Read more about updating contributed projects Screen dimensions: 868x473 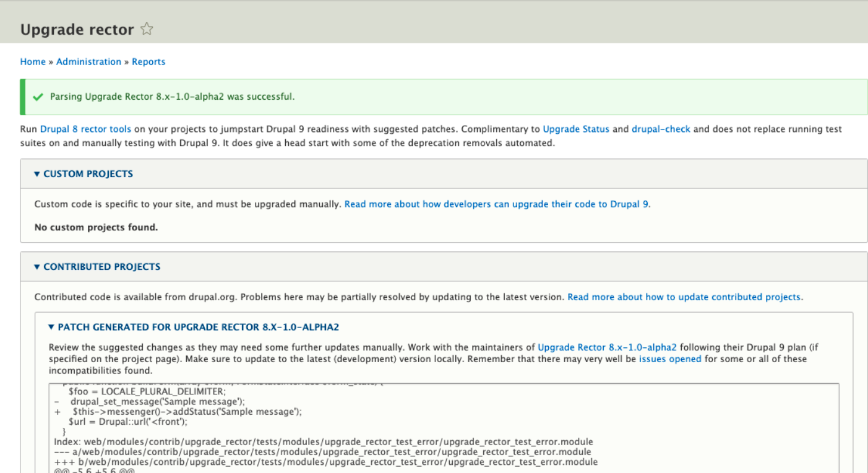[684, 297]
